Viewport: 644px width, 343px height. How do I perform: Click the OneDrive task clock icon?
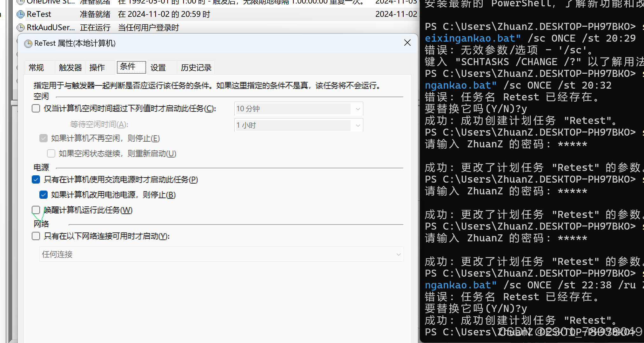[x=21, y=2]
